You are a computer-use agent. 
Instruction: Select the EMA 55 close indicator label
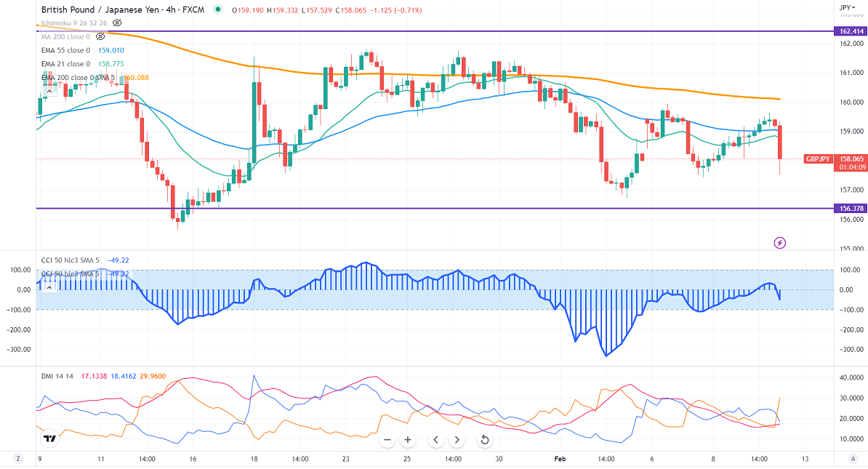pyautogui.click(x=65, y=50)
